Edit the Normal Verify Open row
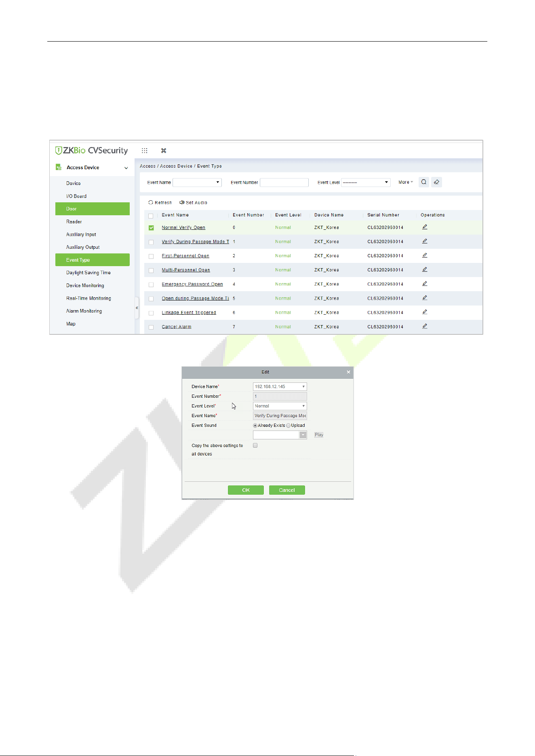Viewport: 535px width, 756px height. point(425,227)
